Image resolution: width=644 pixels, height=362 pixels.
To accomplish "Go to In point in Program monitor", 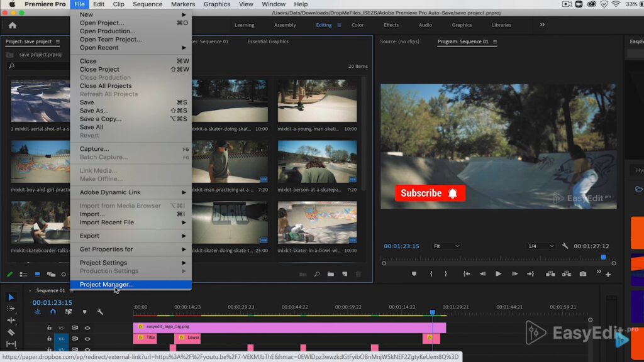I will [x=467, y=274].
